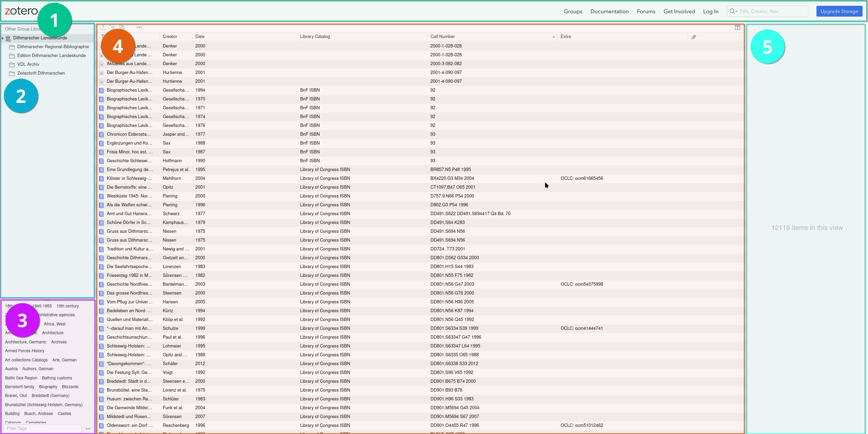This screenshot has width=868, height=434.
Task: Select the VDL Archiv collection
Action: [x=28, y=64]
